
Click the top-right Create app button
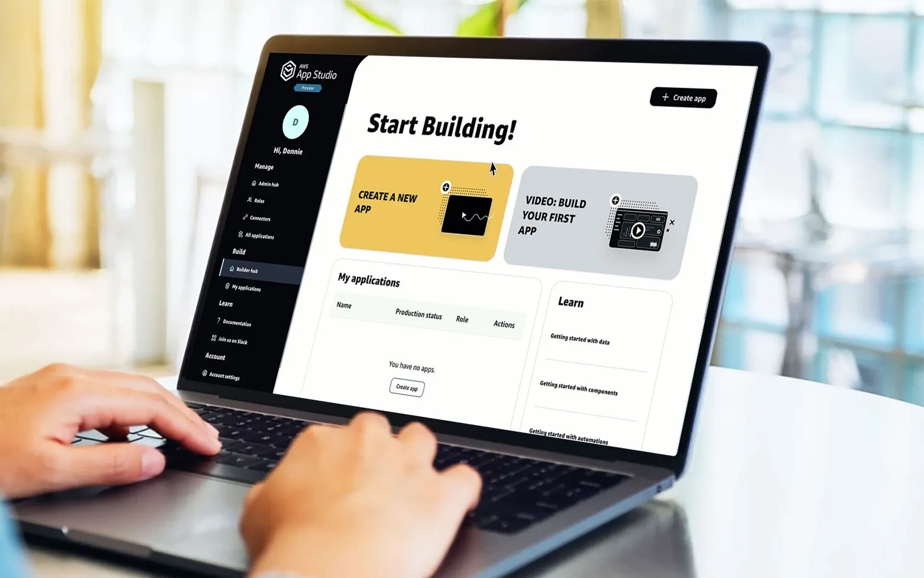(683, 98)
